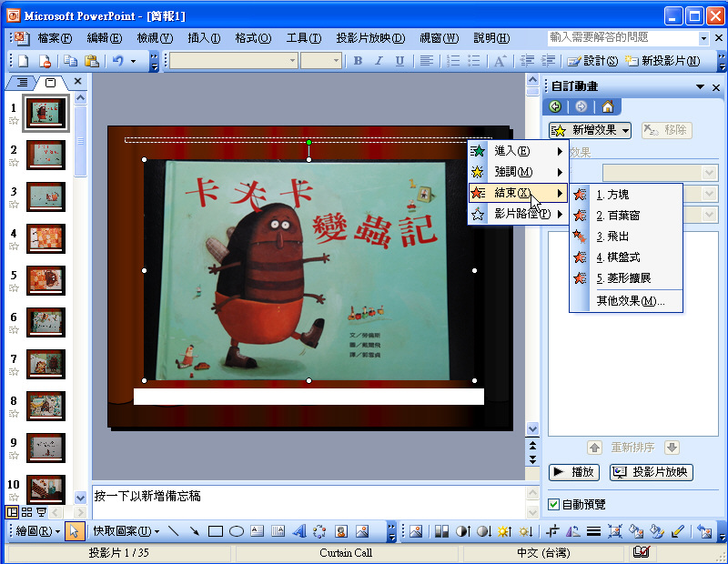
Task: Choose the Blinds (百葉窗) exit effect
Action: [x=626, y=216]
